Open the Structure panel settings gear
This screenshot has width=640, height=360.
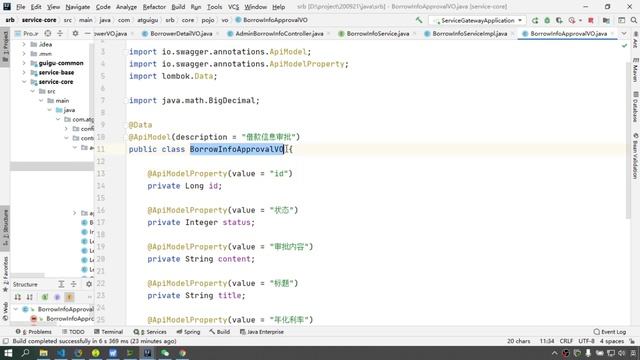coord(89,284)
